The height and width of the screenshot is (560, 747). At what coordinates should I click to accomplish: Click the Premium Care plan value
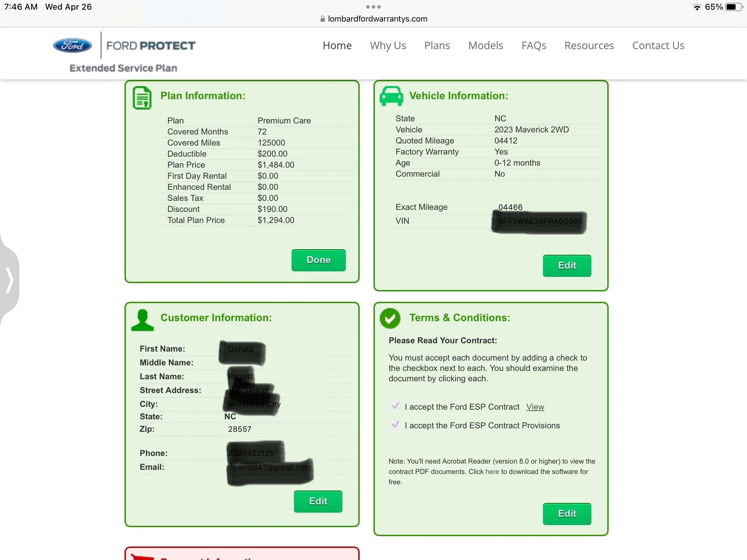[x=284, y=121]
